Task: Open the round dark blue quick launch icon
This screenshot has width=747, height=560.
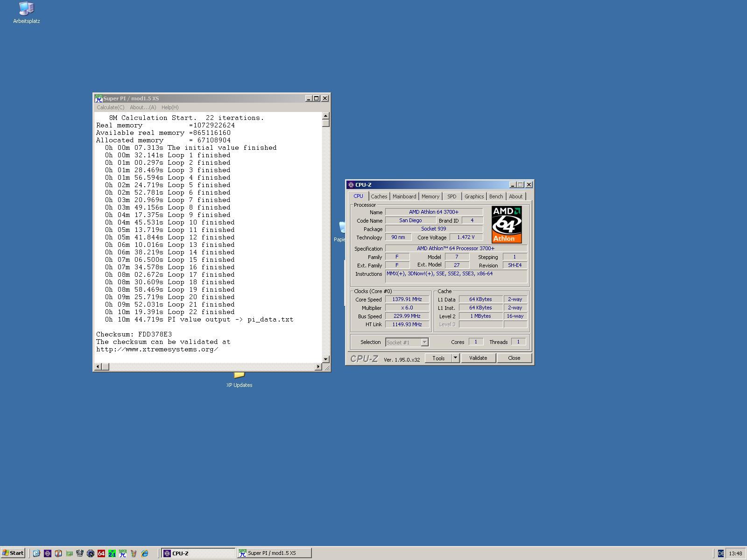Action: tap(91, 553)
